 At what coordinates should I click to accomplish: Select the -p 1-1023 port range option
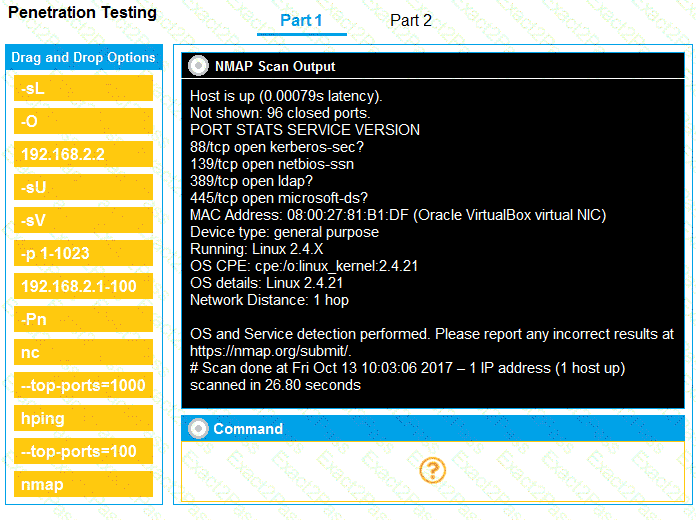84,254
